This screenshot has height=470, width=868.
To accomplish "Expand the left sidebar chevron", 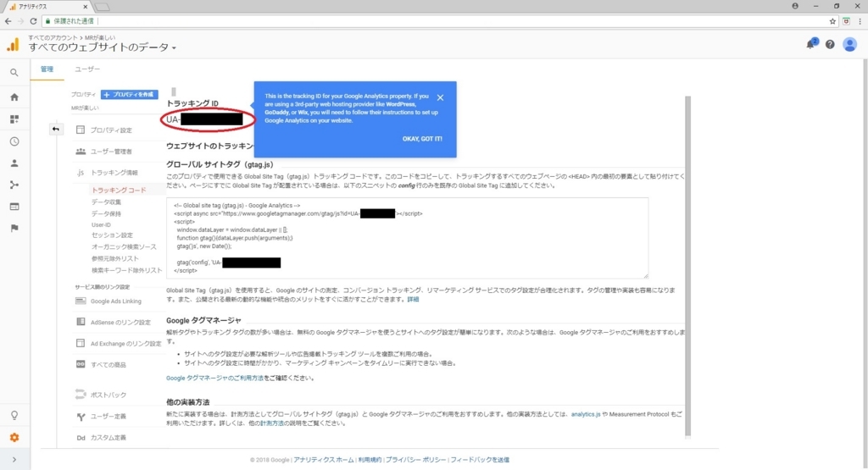I will tap(14, 460).
